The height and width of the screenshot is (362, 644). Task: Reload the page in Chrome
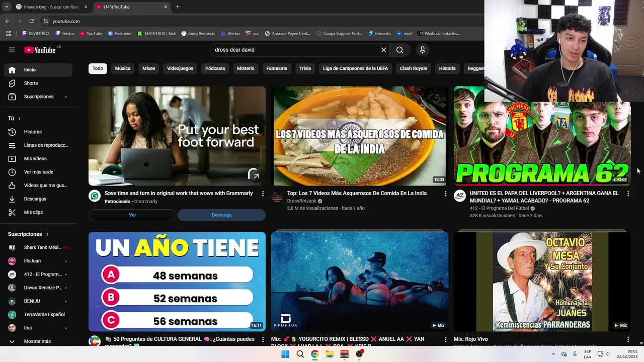tap(31, 21)
